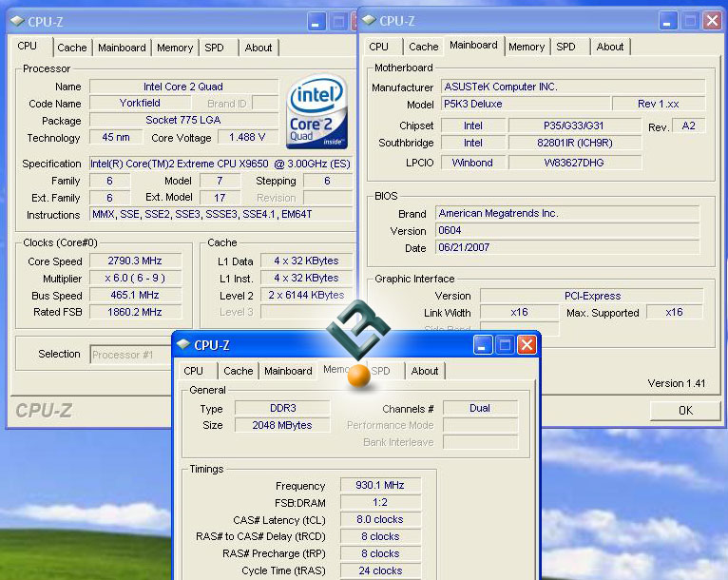Click the Intel Core 2 Quad logo
Image resolution: width=728 pixels, height=580 pixels.
coord(317,113)
